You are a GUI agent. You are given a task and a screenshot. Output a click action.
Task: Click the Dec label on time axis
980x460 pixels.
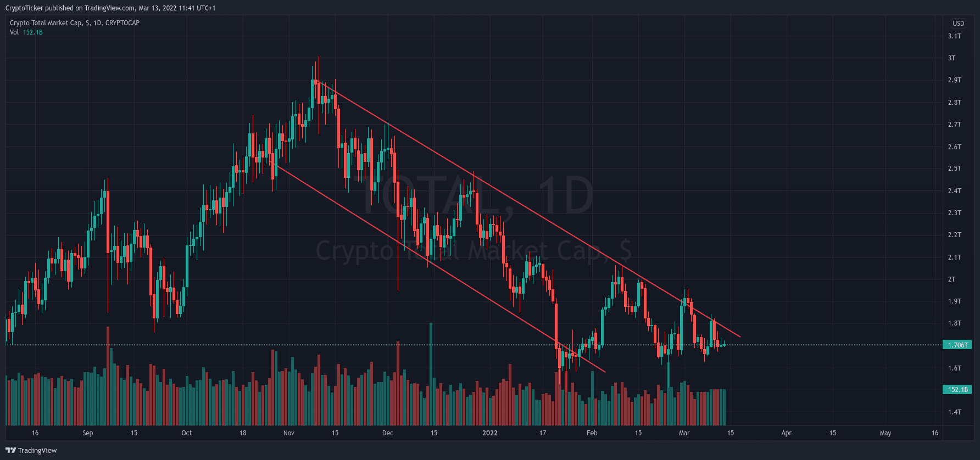(388, 433)
